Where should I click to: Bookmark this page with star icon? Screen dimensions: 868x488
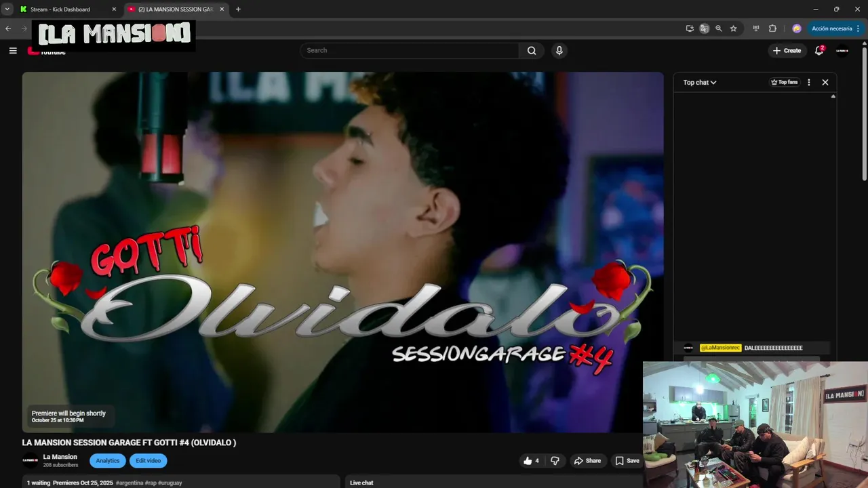point(733,28)
